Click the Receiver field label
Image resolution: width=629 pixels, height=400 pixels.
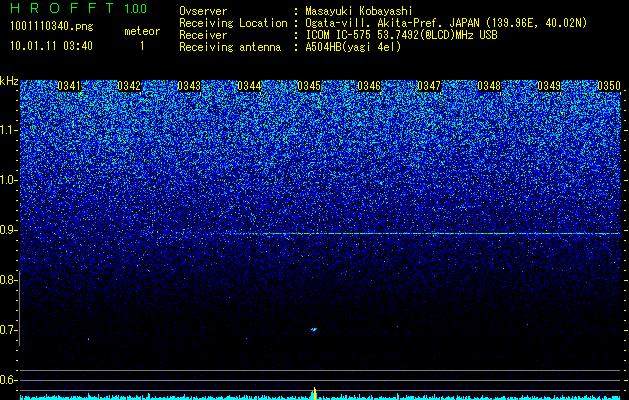tap(203, 35)
